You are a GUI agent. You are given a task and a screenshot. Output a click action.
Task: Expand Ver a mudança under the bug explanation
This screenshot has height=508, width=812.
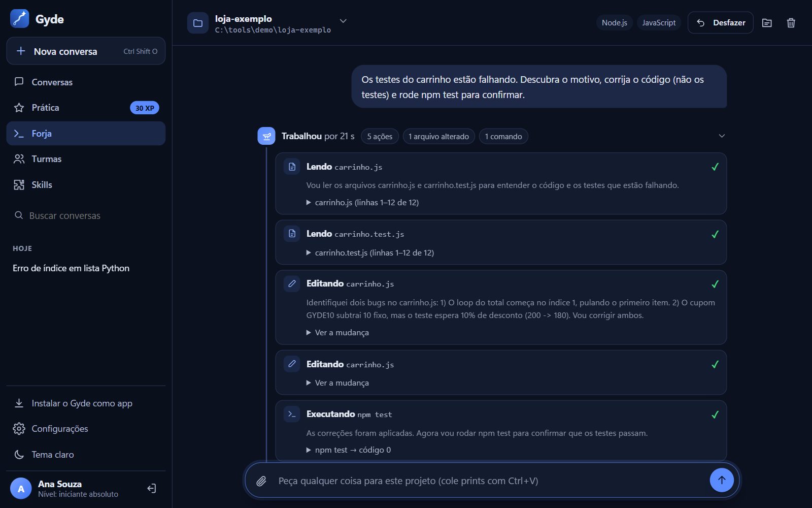[337, 332]
